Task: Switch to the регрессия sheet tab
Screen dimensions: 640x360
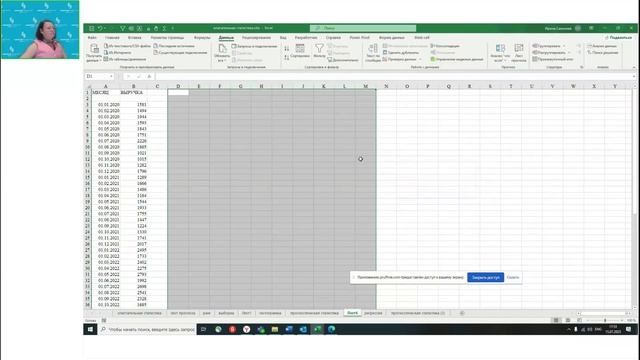Action: point(373,313)
